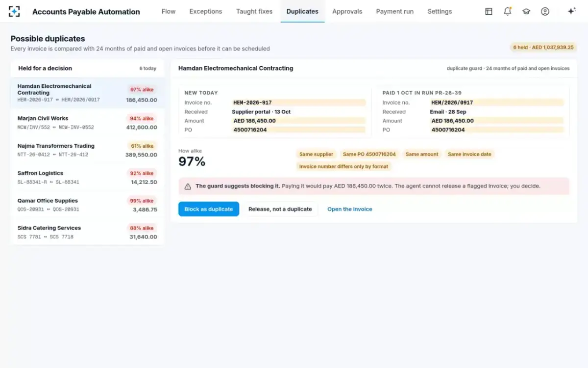The width and height of the screenshot is (588, 368).
Task: Open the AI sparkle assistant icon
Action: click(571, 11)
